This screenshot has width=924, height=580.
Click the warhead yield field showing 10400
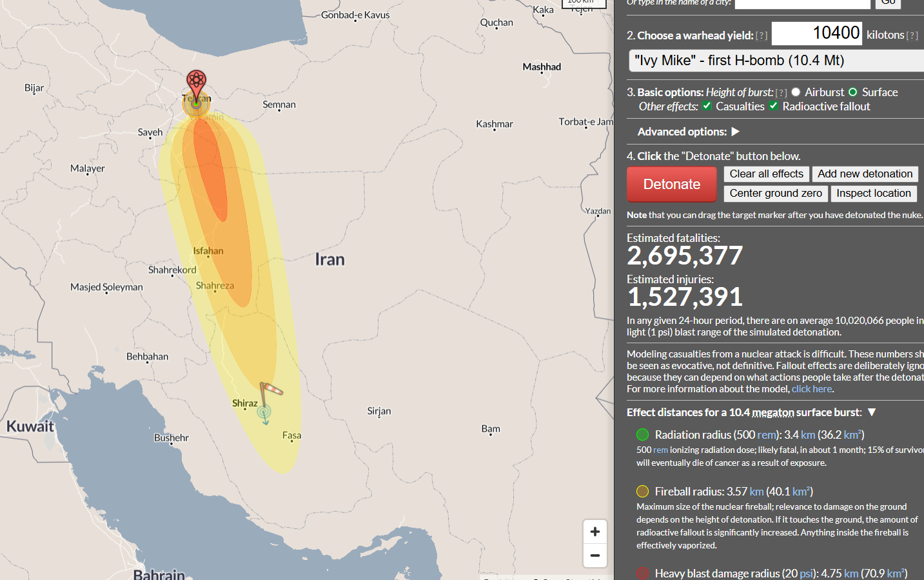click(817, 34)
